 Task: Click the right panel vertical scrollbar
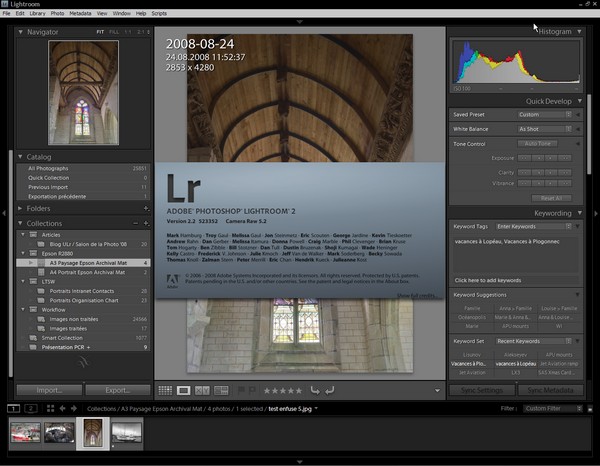pyautogui.click(x=589, y=134)
